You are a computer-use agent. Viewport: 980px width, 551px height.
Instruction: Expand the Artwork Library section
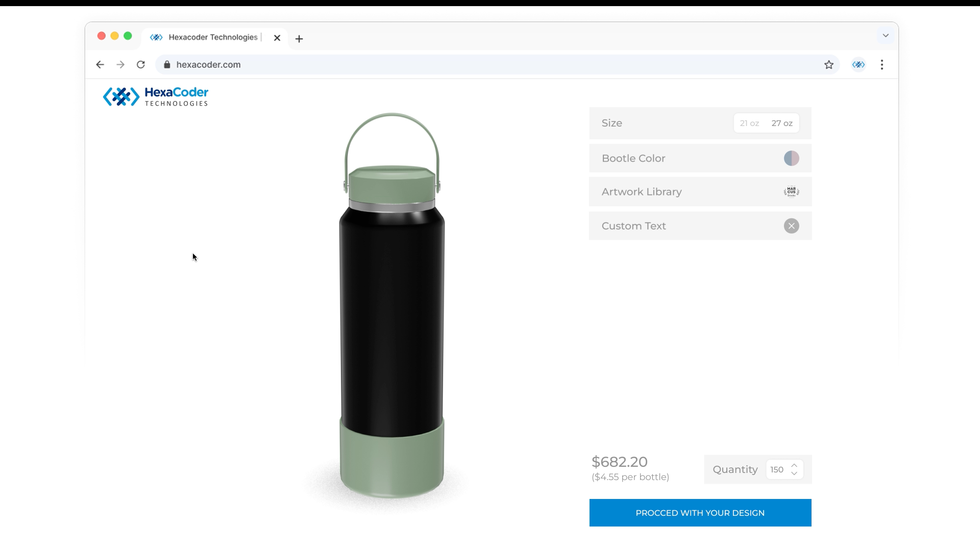pos(642,192)
